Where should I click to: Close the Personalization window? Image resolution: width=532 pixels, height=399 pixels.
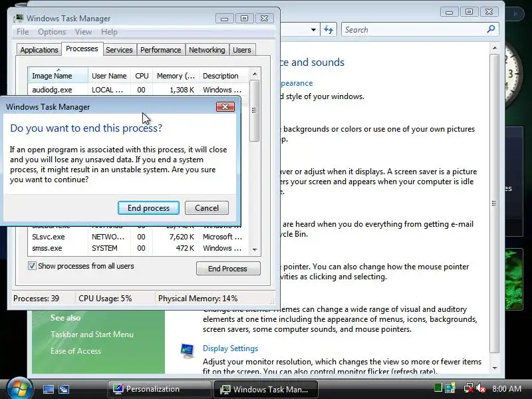point(489,12)
